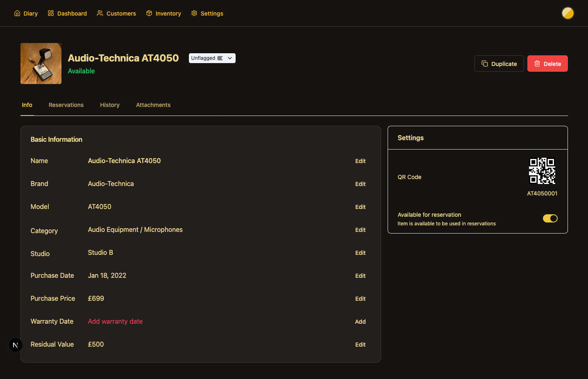This screenshot has width=588, height=379.
Task: Click the AT4050001 QR code image
Action: coord(542,171)
